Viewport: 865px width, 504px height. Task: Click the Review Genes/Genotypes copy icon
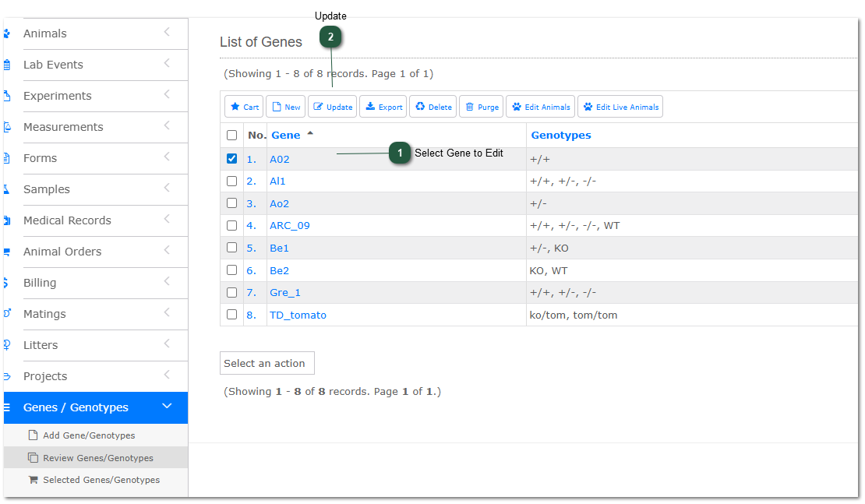click(x=33, y=458)
